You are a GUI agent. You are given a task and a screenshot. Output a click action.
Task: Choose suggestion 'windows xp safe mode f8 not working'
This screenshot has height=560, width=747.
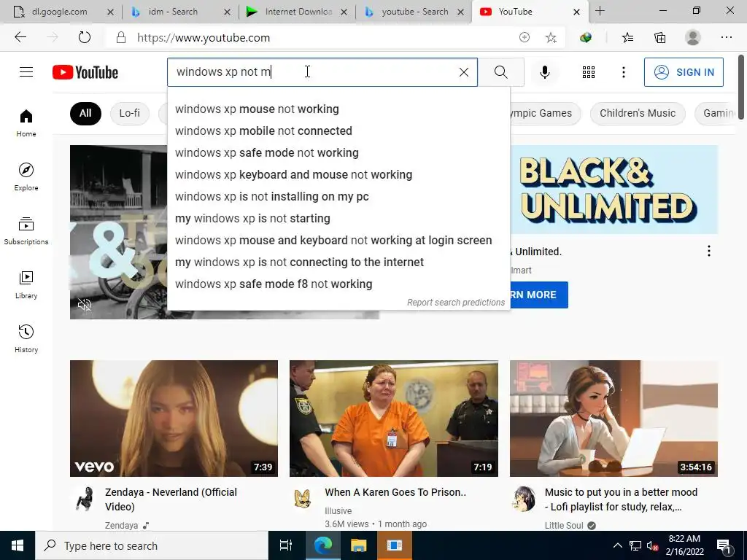coord(338,284)
